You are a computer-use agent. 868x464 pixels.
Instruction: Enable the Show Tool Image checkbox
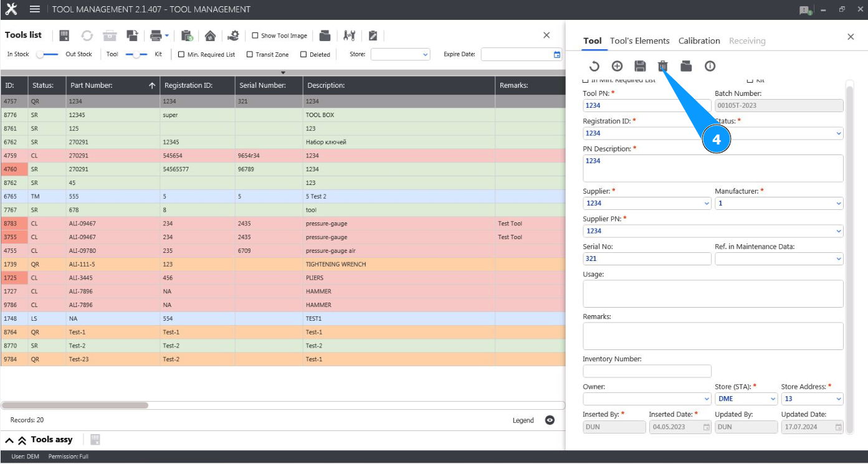click(255, 36)
